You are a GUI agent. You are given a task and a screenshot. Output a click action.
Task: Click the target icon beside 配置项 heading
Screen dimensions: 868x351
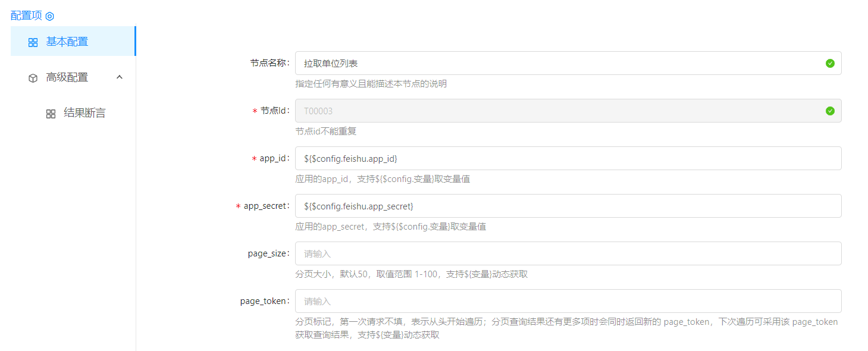pyautogui.click(x=50, y=16)
